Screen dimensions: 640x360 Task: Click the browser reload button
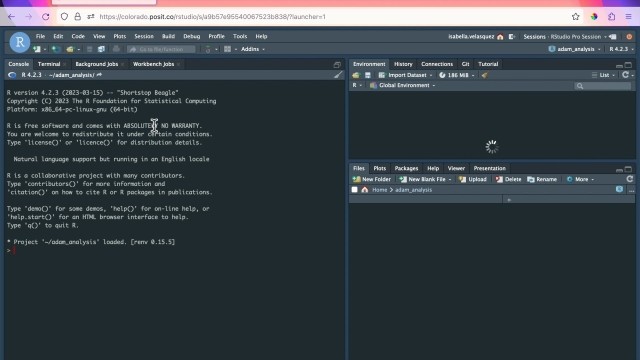pos(46,17)
